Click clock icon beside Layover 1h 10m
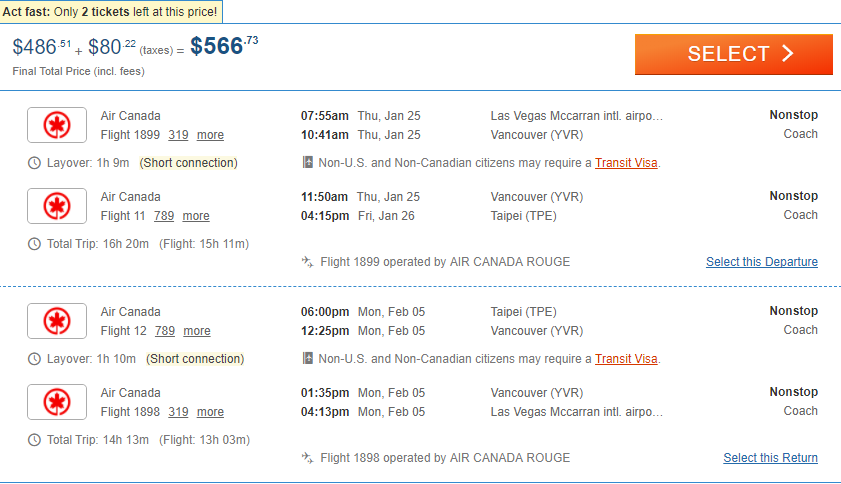The width and height of the screenshot is (841, 484). click(35, 359)
